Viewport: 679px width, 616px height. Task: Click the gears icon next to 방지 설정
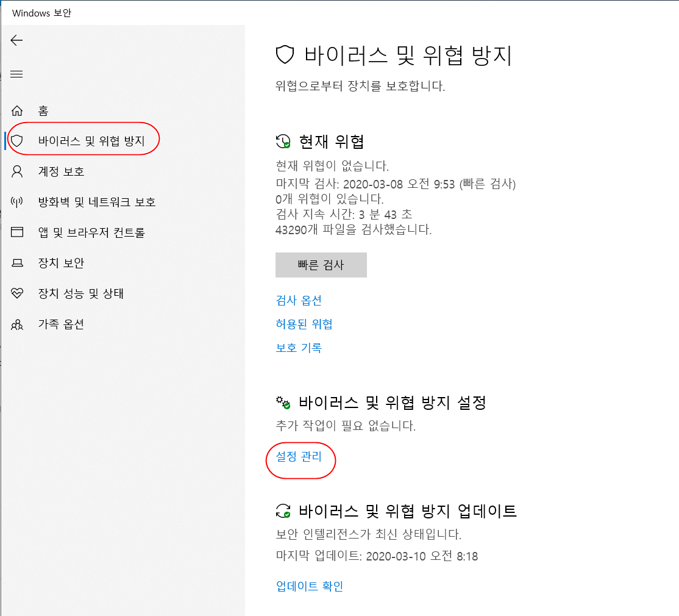tap(283, 403)
